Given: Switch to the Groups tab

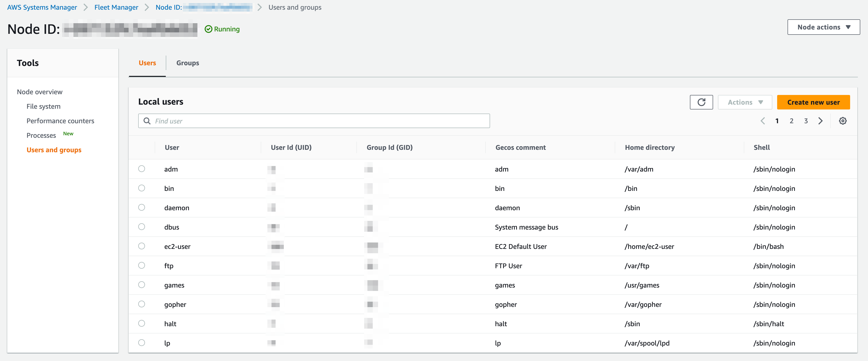Looking at the screenshot, I should pyautogui.click(x=188, y=63).
